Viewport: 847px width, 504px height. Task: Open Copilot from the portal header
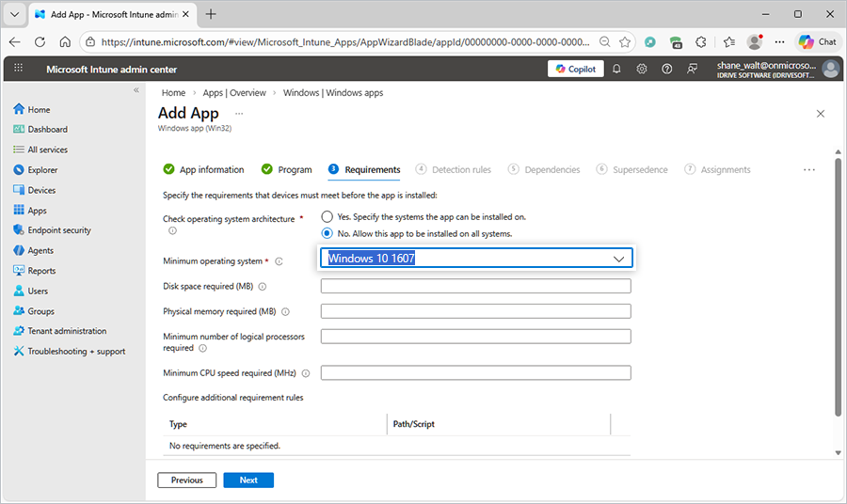575,69
